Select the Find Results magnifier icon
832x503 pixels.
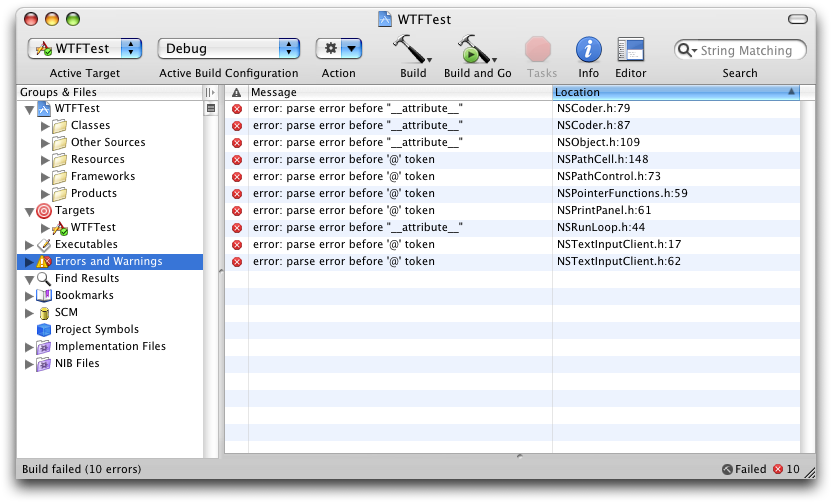[44, 279]
